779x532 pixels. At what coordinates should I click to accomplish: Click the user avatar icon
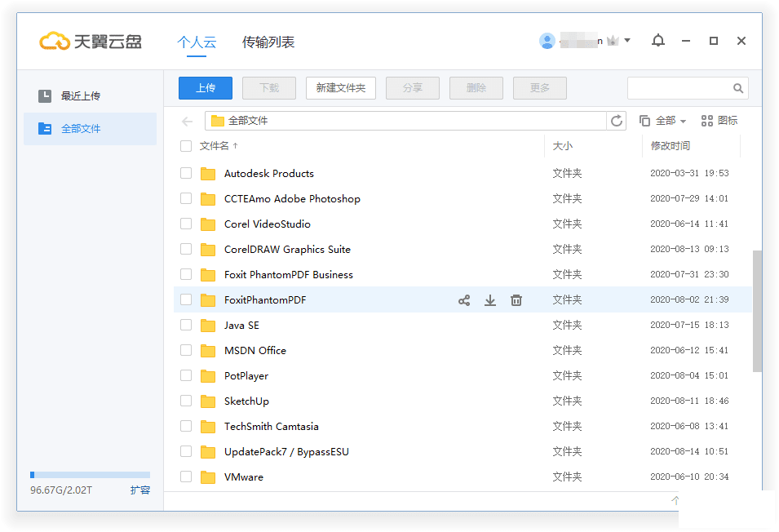pyautogui.click(x=547, y=41)
